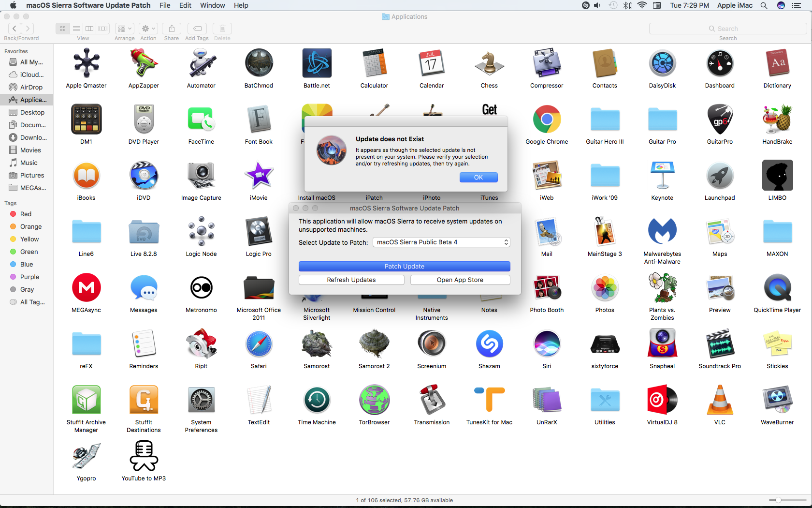The image size is (812, 508).
Task: Open Notification Center from the menu bar
Action: pos(797,5)
